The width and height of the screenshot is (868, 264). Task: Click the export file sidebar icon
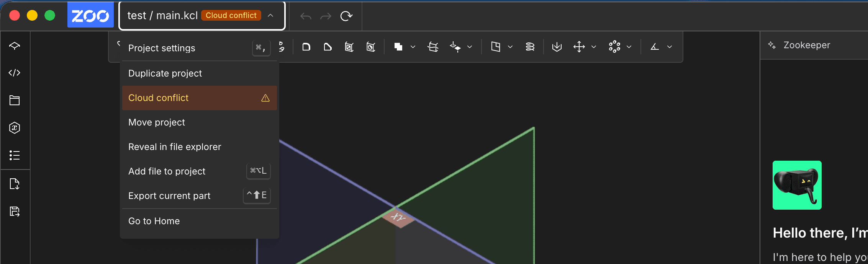coord(15,184)
